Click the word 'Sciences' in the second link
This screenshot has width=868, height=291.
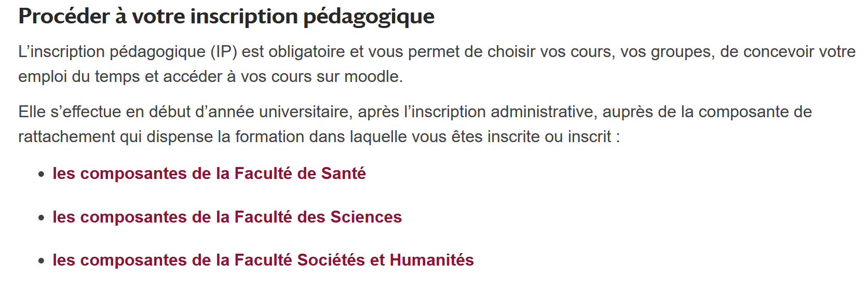pos(366,217)
